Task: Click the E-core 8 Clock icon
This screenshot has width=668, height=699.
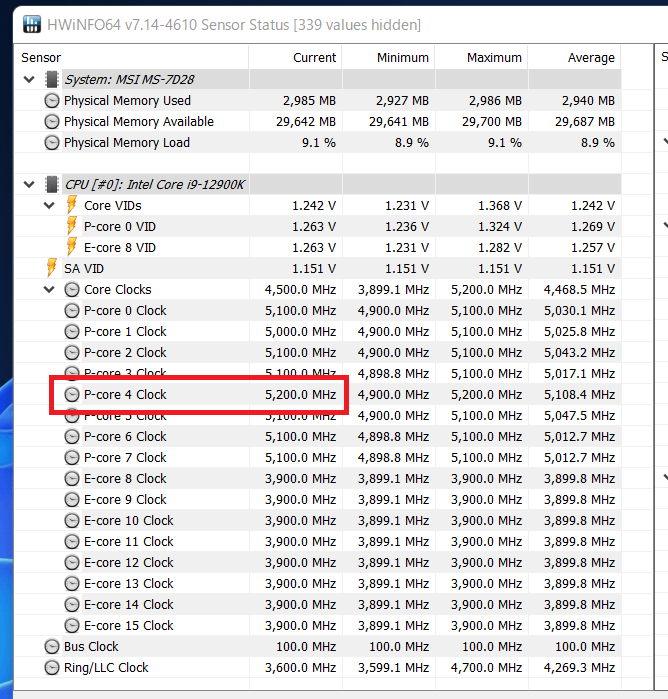Action: [72, 478]
